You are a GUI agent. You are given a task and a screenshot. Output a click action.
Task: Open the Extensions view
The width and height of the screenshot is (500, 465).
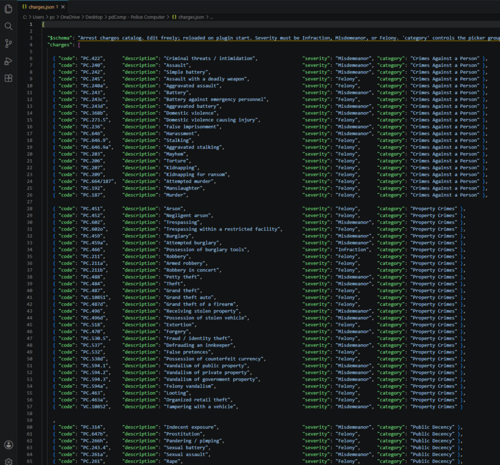[x=8, y=79]
